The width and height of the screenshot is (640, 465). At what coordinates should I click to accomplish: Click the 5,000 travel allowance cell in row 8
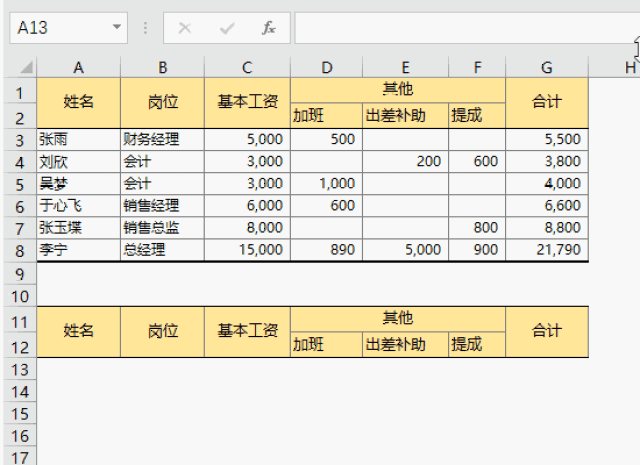[405, 250]
